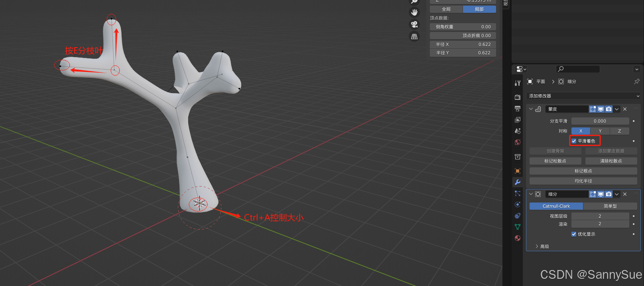
Task: Open the properties options dropdown arrow
Action: (636, 69)
